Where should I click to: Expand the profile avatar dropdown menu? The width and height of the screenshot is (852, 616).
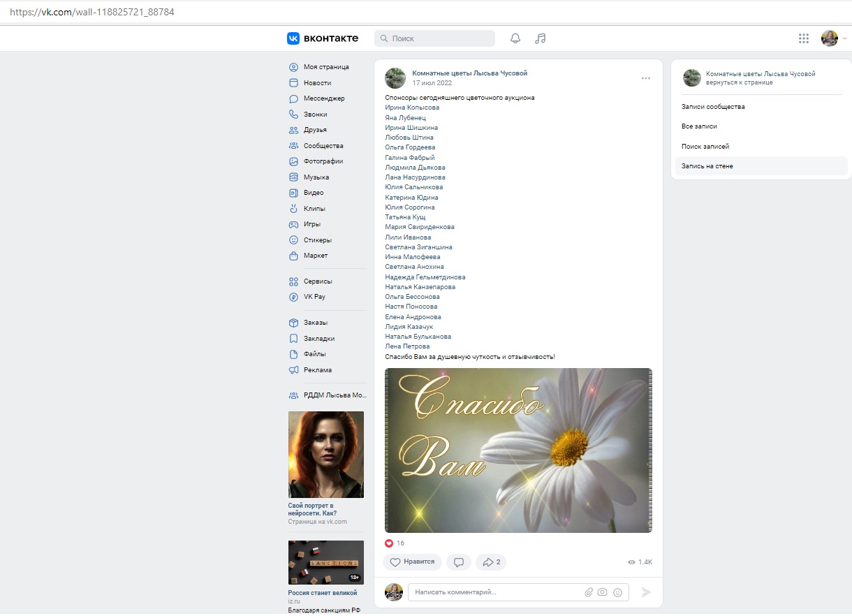click(834, 38)
